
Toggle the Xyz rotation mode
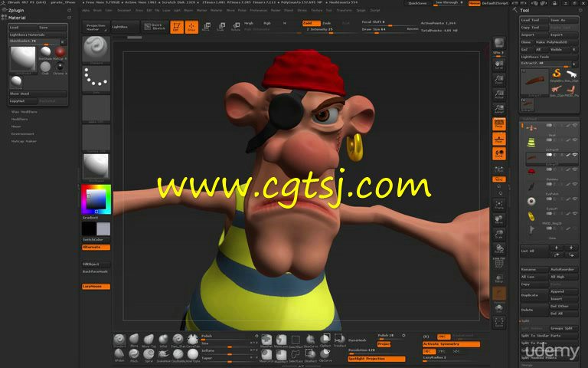pos(498,179)
